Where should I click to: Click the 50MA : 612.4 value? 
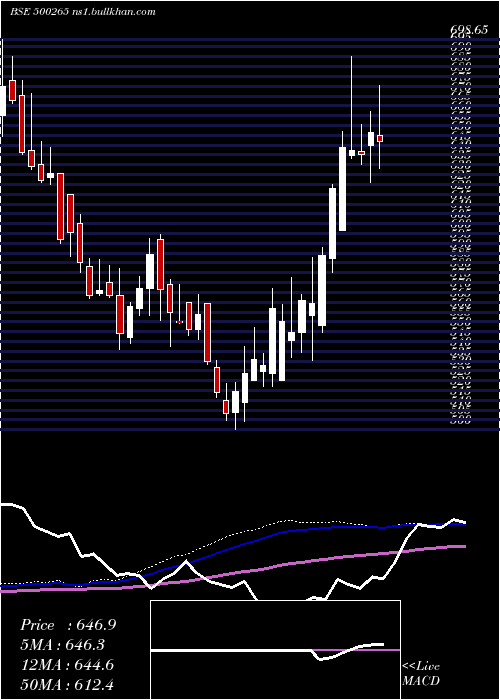click(x=67, y=685)
